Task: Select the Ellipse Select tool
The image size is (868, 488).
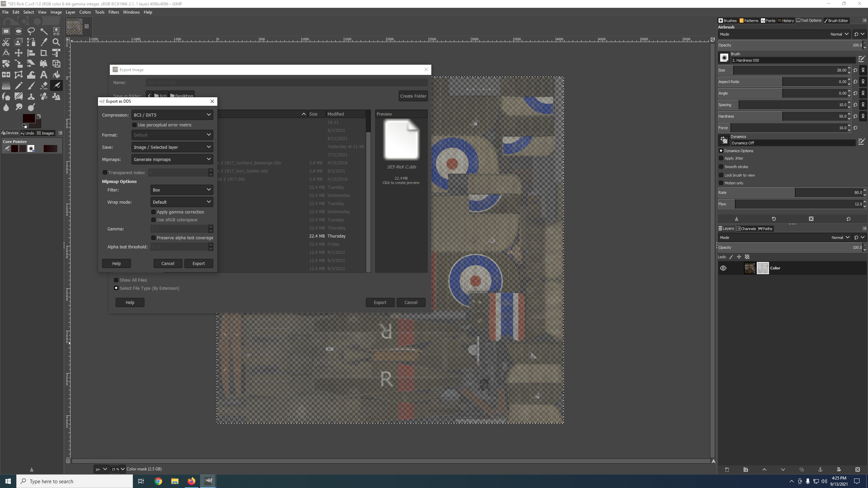Action: click(19, 31)
